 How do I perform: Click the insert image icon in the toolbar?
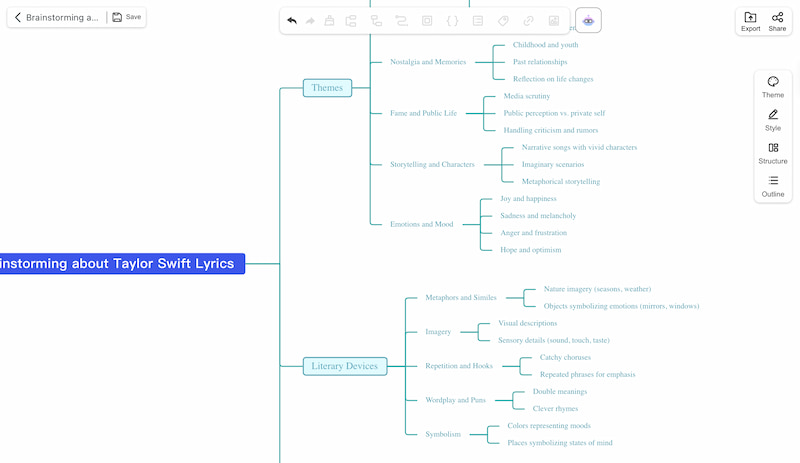coord(555,20)
